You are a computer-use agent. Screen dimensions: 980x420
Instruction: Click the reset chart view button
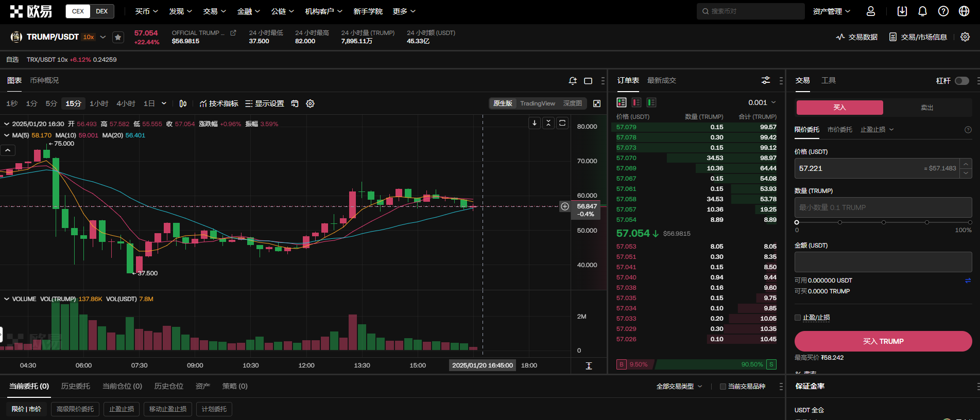[x=562, y=123]
